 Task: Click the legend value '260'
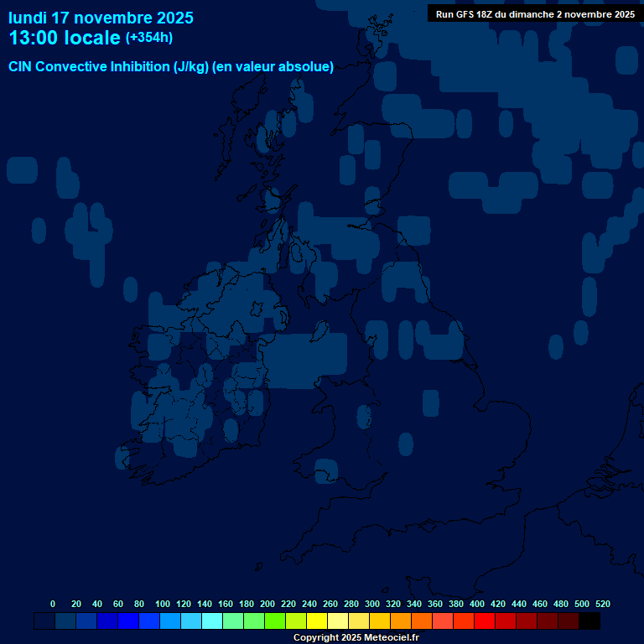point(330,604)
